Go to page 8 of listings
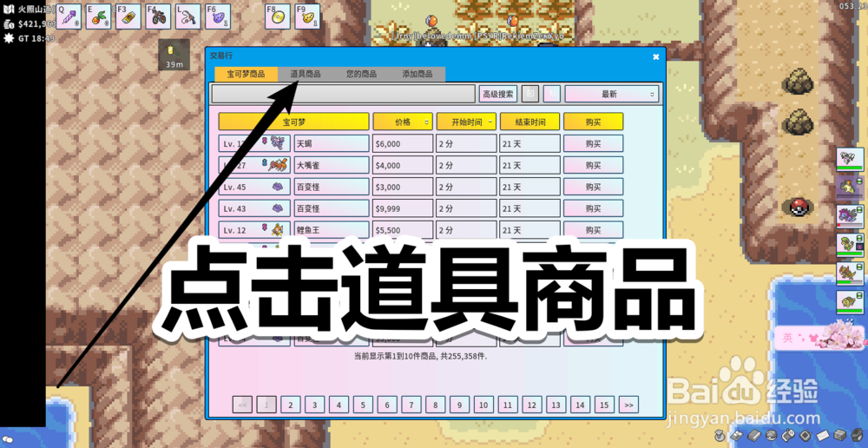 click(435, 405)
